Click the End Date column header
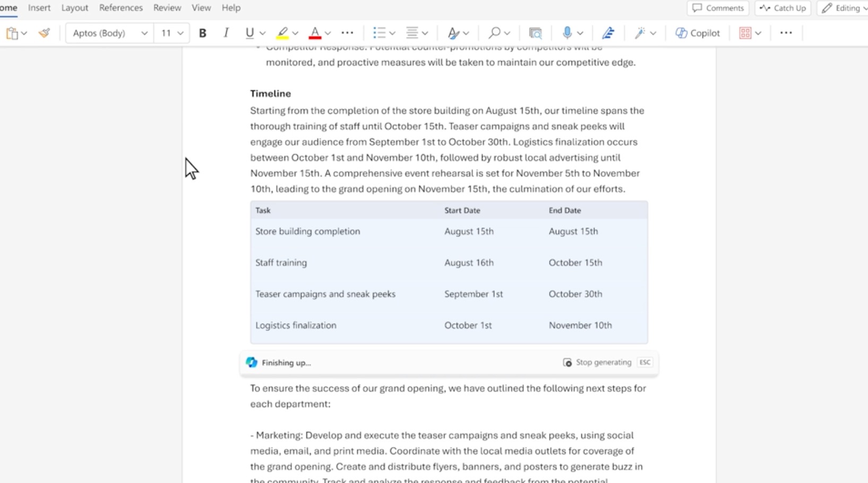Image resolution: width=868 pixels, height=483 pixels. [x=565, y=210]
